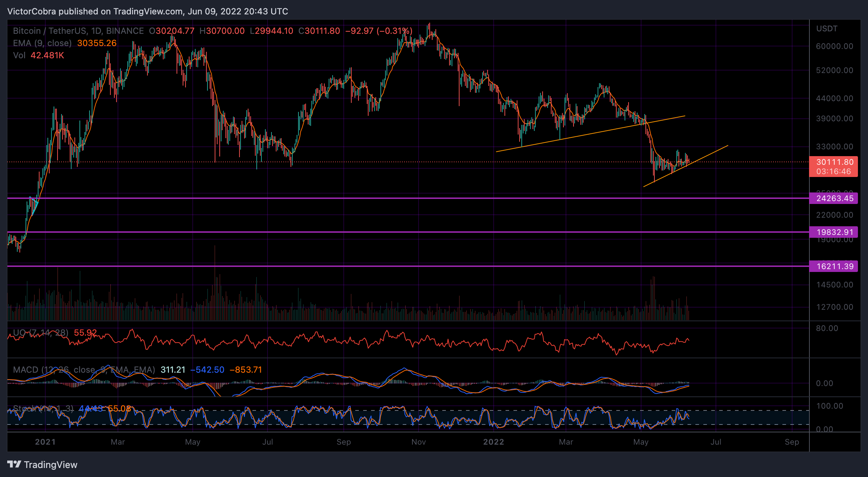
Task: Click the 60000.00 price scale label
Action: tap(835, 46)
